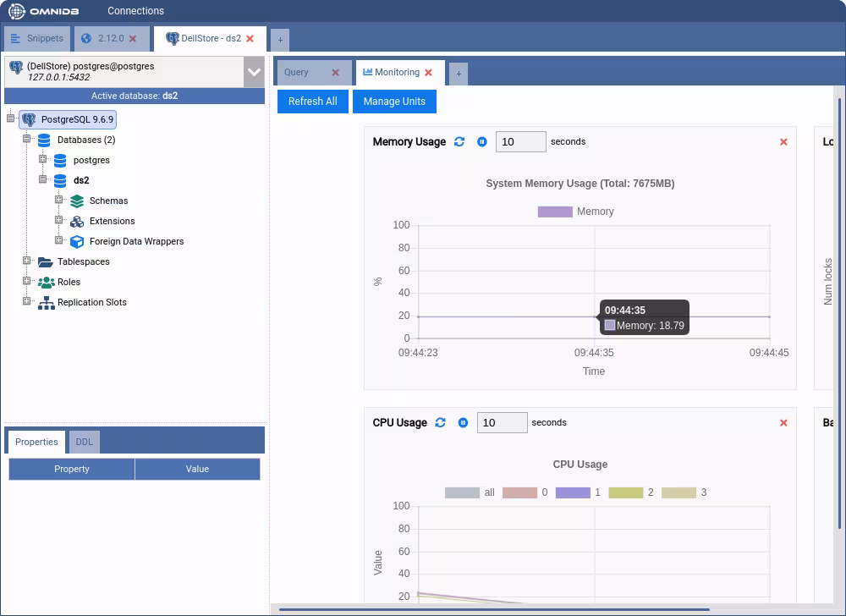Refresh the Memory Usage unit

[x=459, y=141]
